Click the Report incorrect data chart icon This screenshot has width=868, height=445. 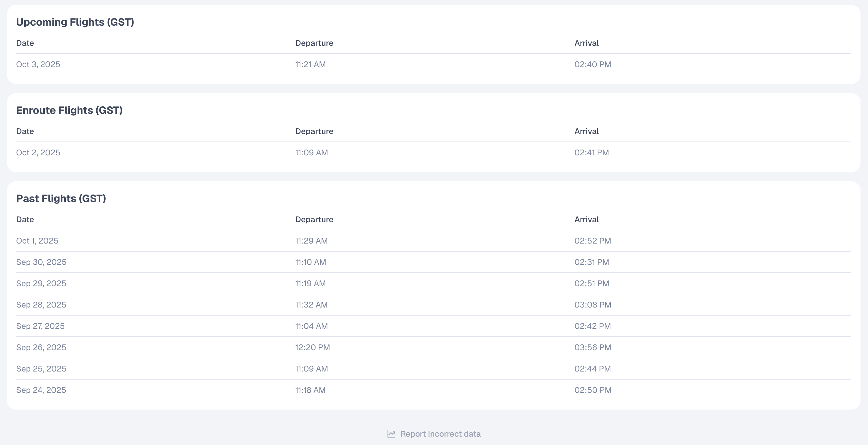pyautogui.click(x=391, y=434)
